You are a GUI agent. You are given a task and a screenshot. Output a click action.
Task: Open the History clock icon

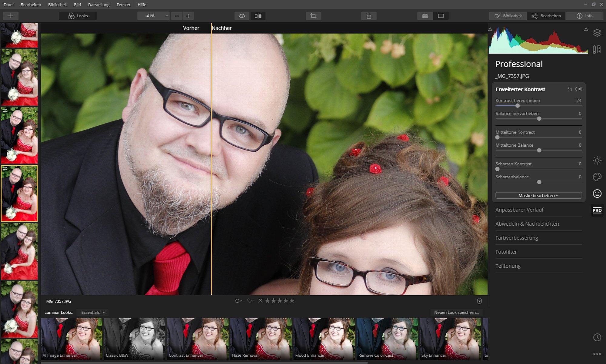click(597, 337)
